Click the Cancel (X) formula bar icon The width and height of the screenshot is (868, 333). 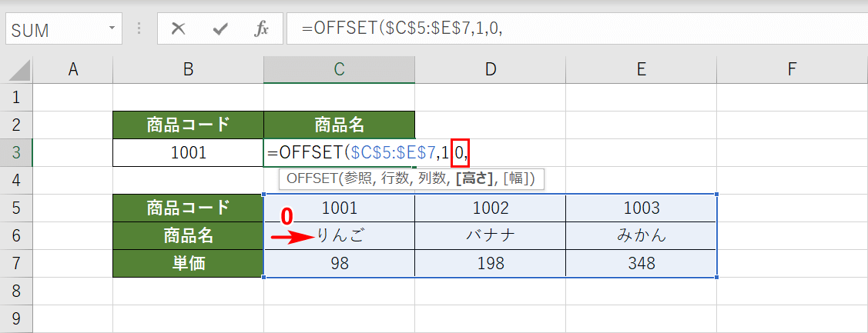pyautogui.click(x=179, y=29)
